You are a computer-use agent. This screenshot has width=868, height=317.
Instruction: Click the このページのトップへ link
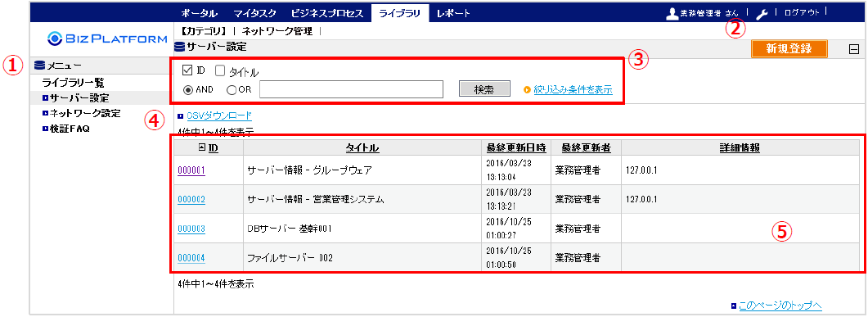[780, 306]
